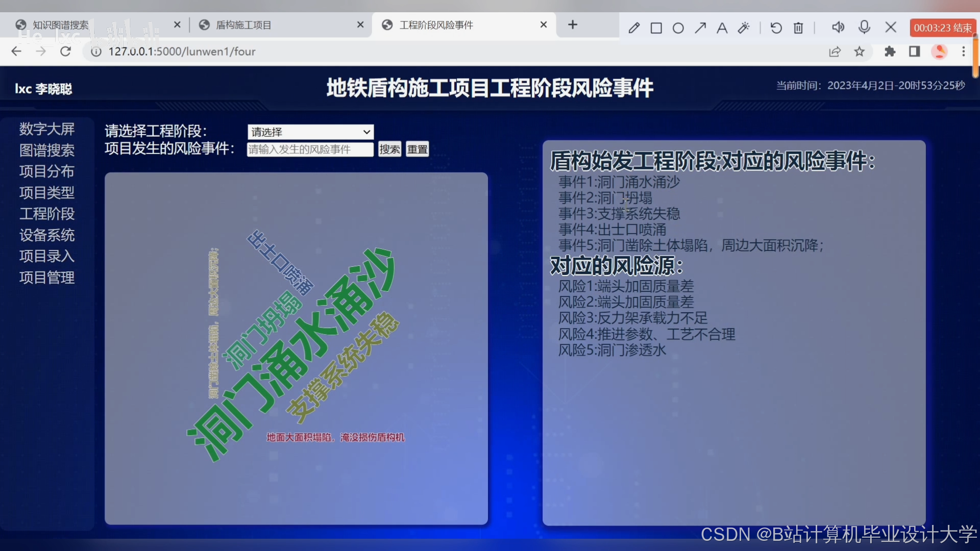
Task: Click the undo annotation icon
Action: coord(776,28)
